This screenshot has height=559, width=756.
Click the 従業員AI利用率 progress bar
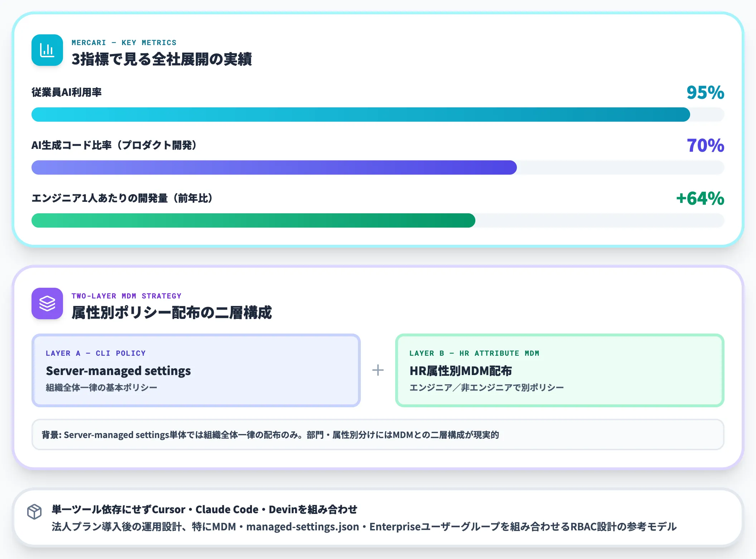378,115
